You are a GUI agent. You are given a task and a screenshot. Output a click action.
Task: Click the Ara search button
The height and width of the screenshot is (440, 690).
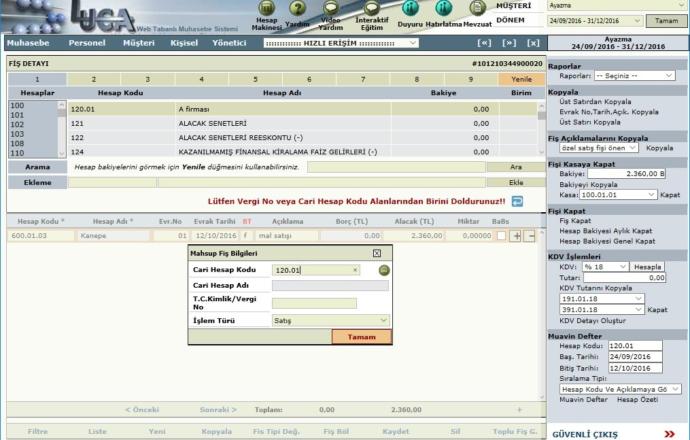coord(516,167)
